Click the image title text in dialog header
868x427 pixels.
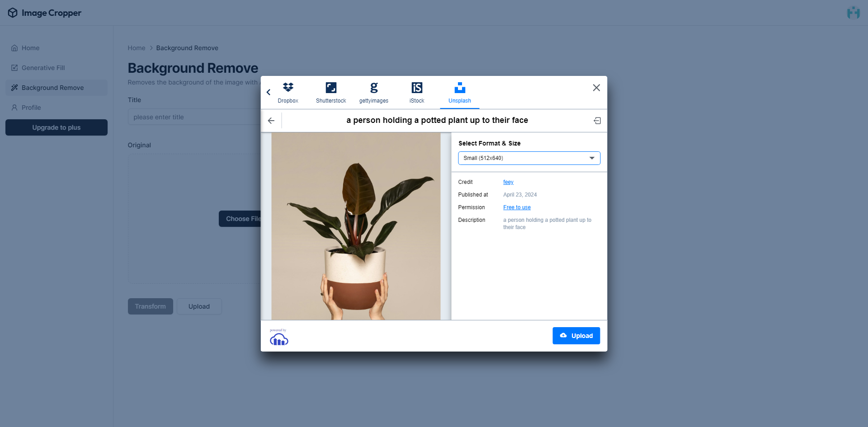click(437, 120)
